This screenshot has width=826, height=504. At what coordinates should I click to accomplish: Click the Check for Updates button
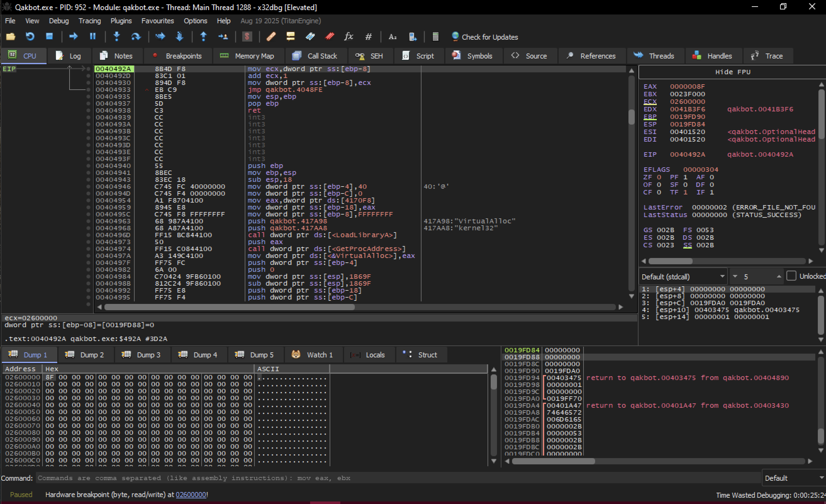485,37
